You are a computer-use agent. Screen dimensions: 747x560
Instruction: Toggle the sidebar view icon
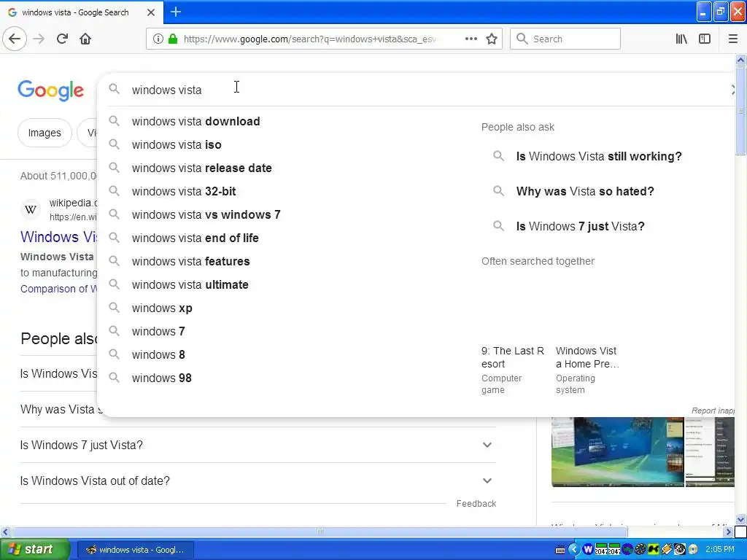[x=705, y=39]
